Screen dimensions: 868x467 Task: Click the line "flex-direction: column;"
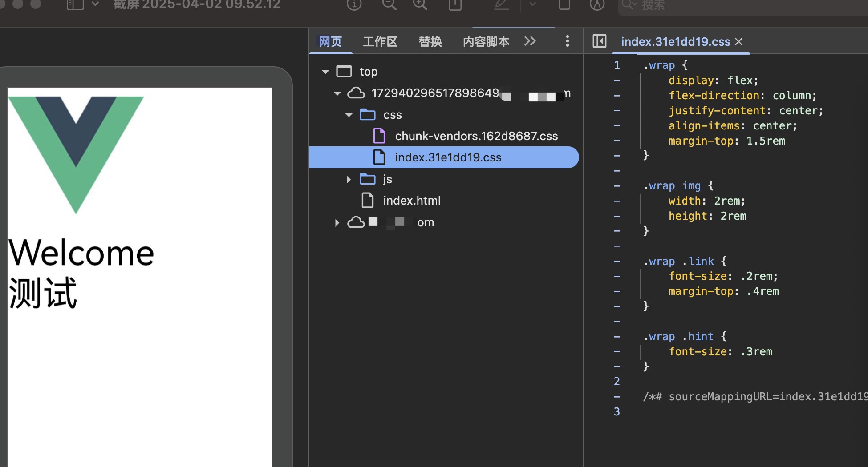(742, 96)
